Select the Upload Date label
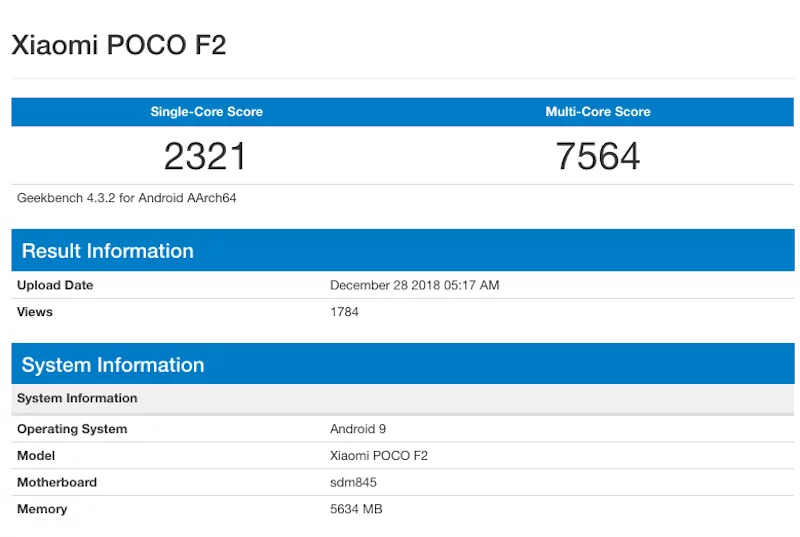The width and height of the screenshot is (800, 537). [x=55, y=285]
